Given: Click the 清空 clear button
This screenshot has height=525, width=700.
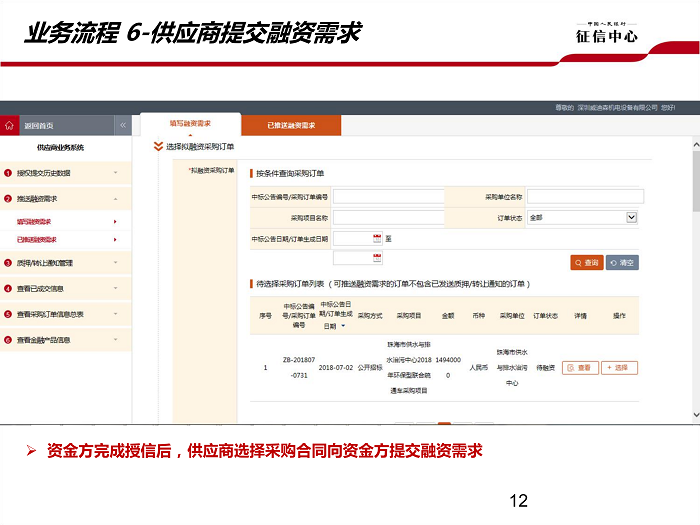Looking at the screenshot, I should click(x=622, y=263).
